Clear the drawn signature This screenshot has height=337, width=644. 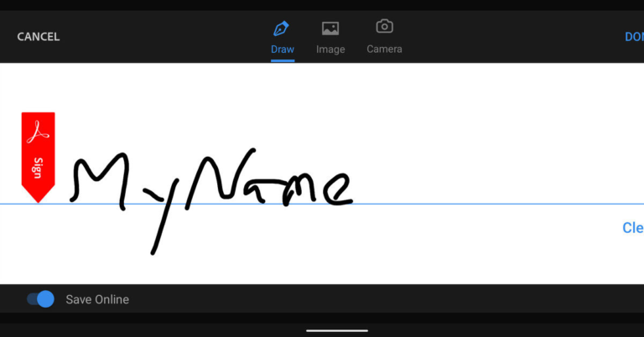[633, 227]
